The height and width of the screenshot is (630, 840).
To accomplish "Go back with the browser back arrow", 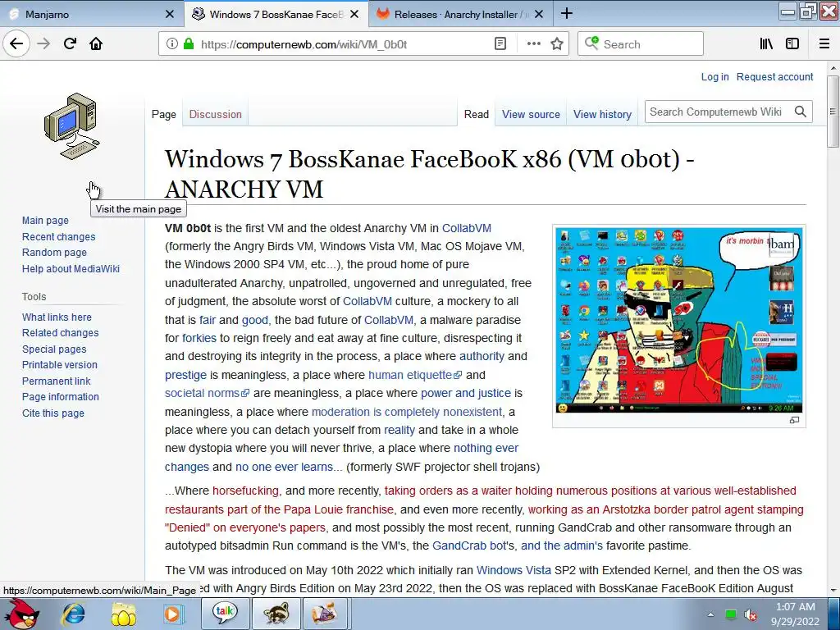I will coord(16,43).
